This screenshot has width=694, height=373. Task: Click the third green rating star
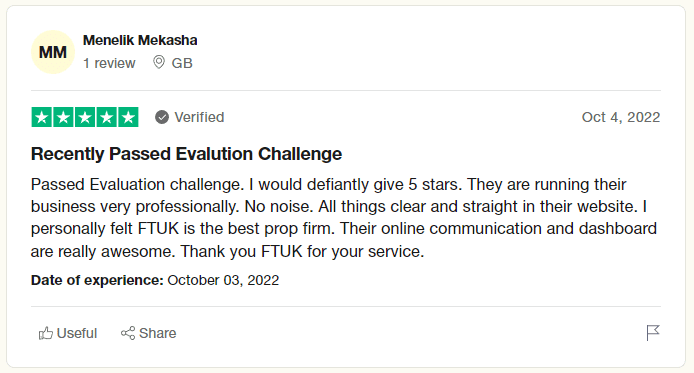coord(85,117)
